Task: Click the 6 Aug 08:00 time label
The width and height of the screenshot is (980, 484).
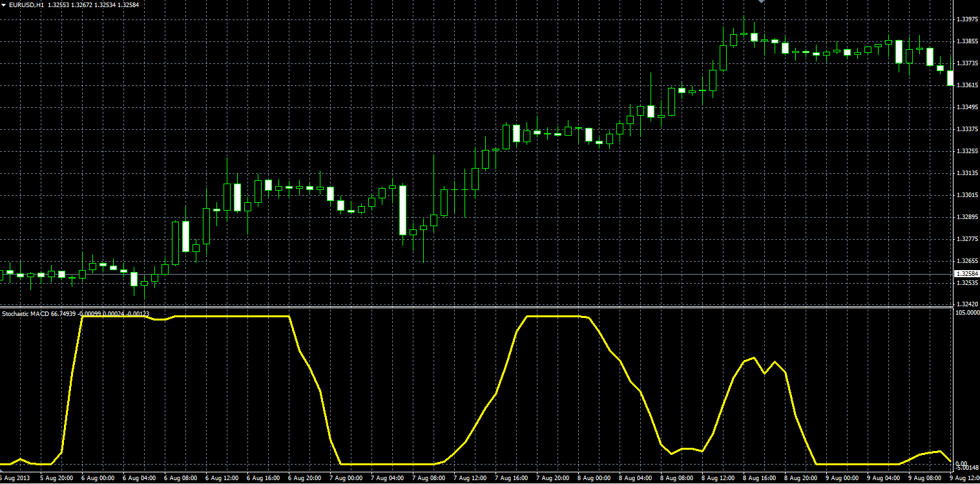Action: (180, 479)
